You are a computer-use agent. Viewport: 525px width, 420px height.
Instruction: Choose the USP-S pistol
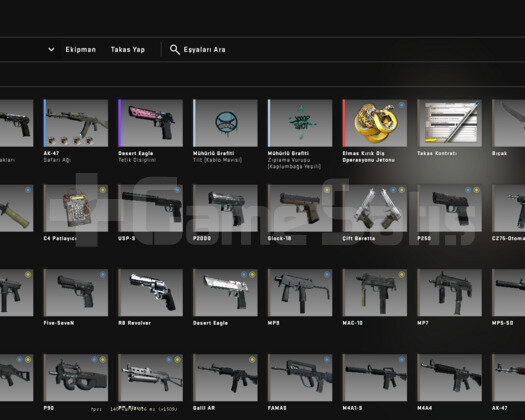click(150, 208)
